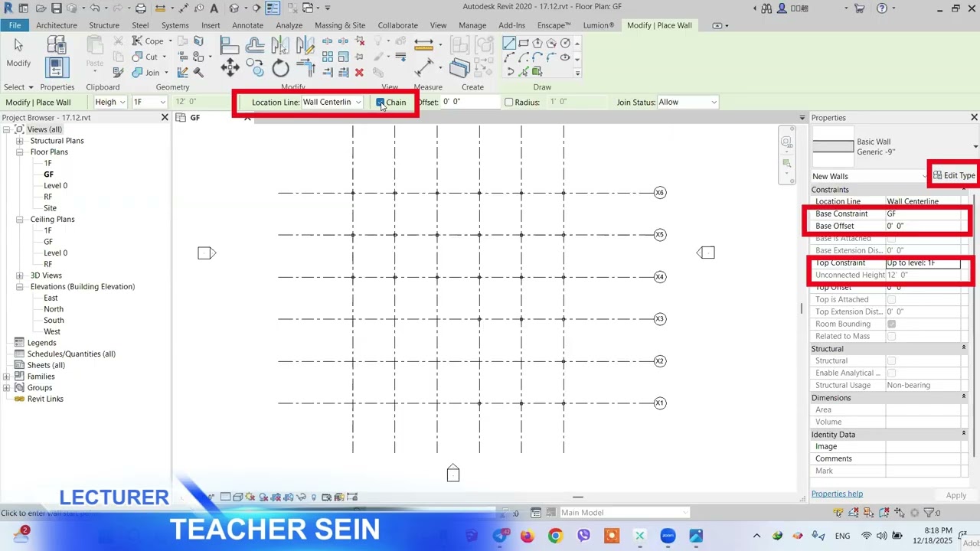The height and width of the screenshot is (551, 980).
Task: Click the X6 grid bubble
Action: [660, 193]
